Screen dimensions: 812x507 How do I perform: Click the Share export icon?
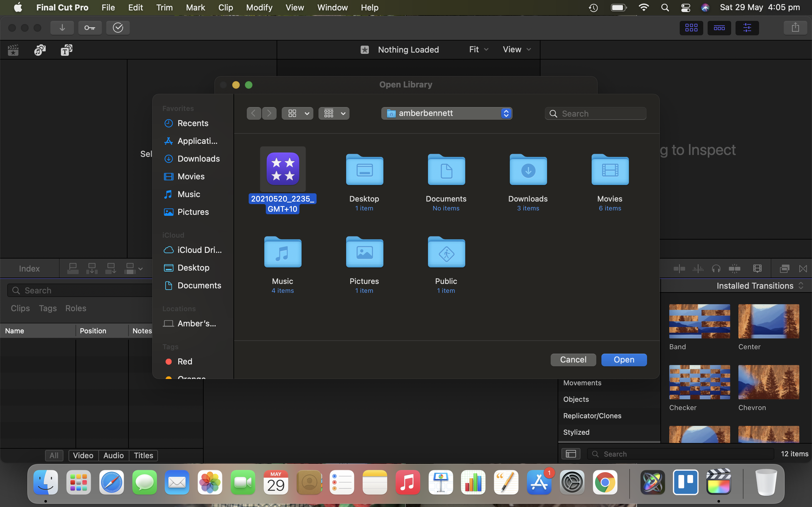tap(795, 28)
